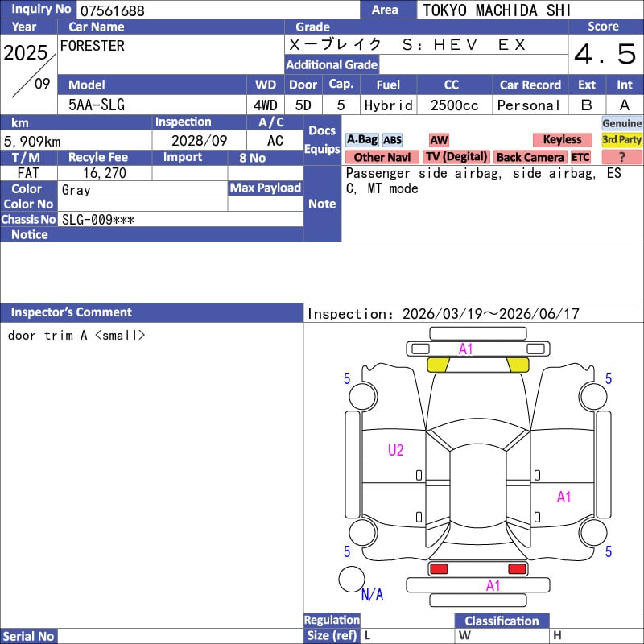Click the U2 damage marker on diagram
644x644 pixels.
[x=395, y=451]
